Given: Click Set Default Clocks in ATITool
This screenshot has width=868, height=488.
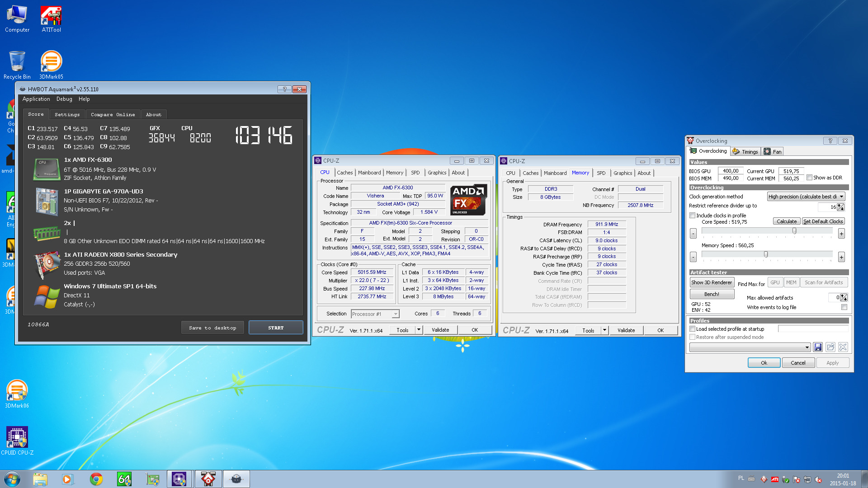Looking at the screenshot, I should (823, 221).
